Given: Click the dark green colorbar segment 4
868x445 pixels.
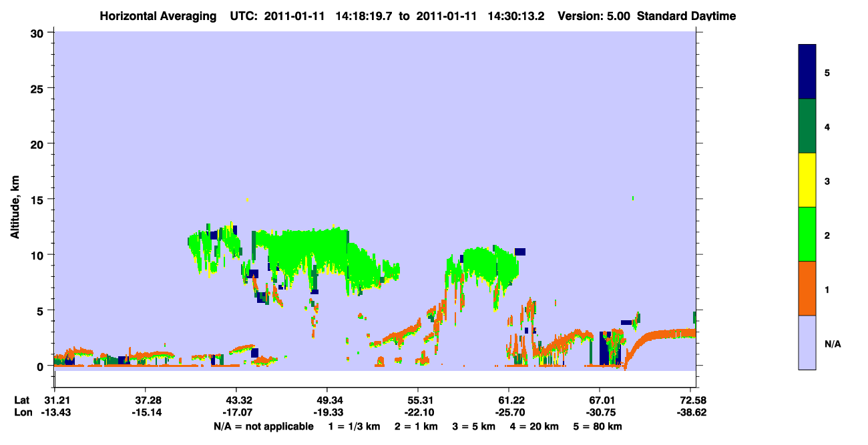Looking at the screenshot, I should tap(807, 126).
